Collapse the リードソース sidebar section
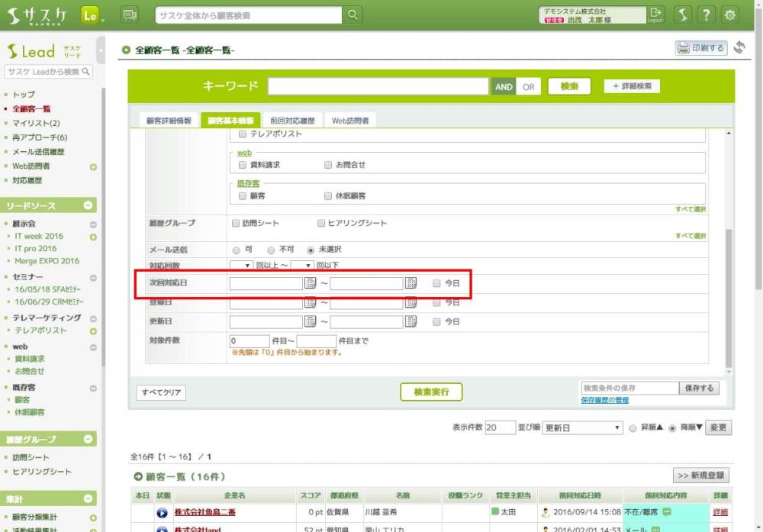 coord(89,205)
